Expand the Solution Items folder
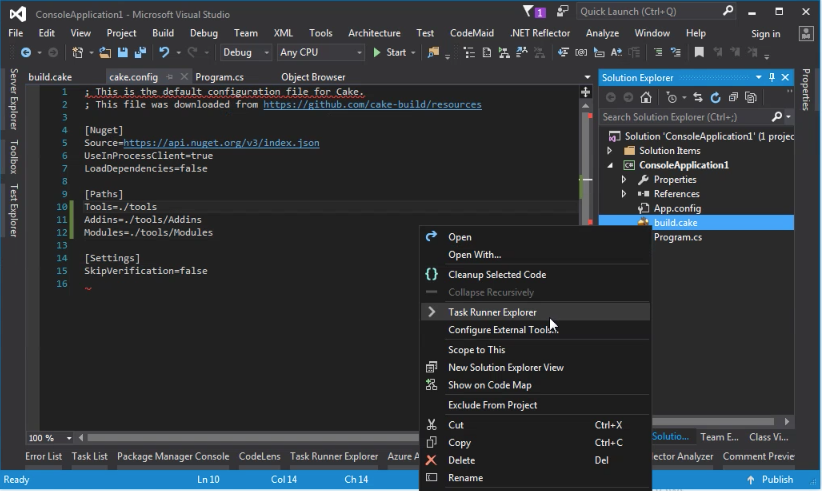 tap(609, 151)
